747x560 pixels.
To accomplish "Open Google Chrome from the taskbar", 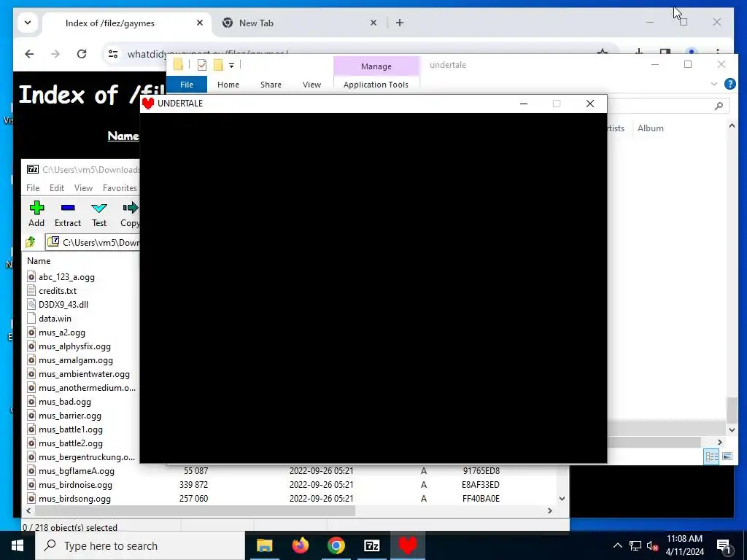I will (x=336, y=545).
